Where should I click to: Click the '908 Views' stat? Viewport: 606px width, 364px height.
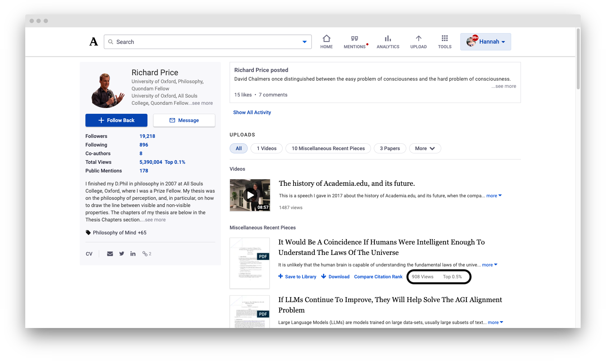pyautogui.click(x=423, y=277)
